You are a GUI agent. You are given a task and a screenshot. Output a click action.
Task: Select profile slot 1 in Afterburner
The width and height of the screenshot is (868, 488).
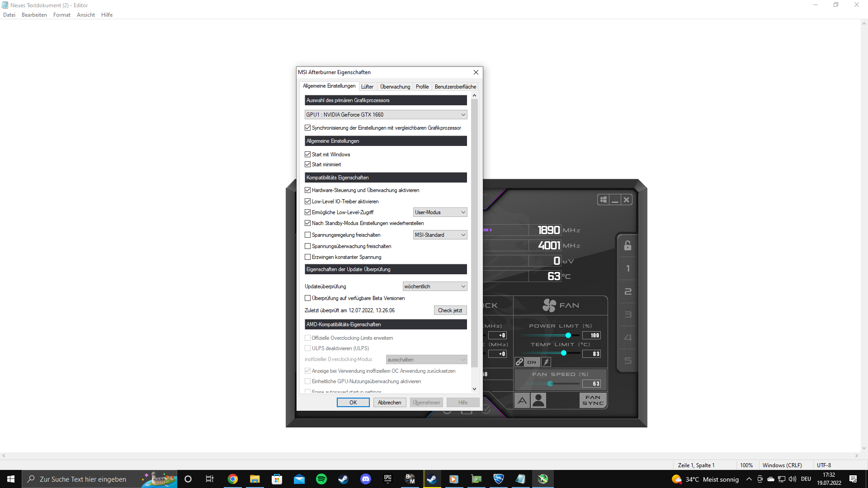point(627,269)
